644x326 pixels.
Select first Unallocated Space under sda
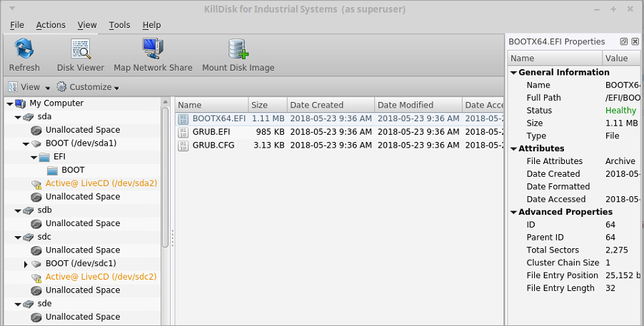tap(83, 130)
